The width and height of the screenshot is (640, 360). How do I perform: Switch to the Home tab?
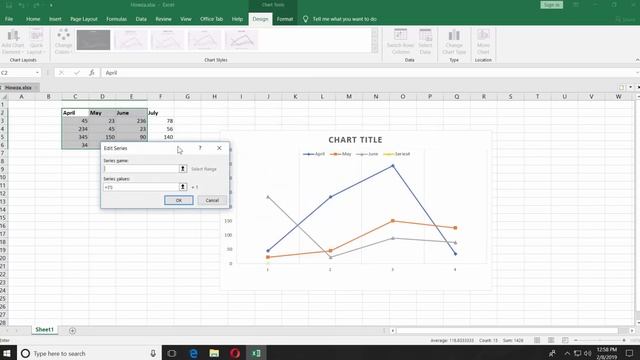(x=33, y=19)
